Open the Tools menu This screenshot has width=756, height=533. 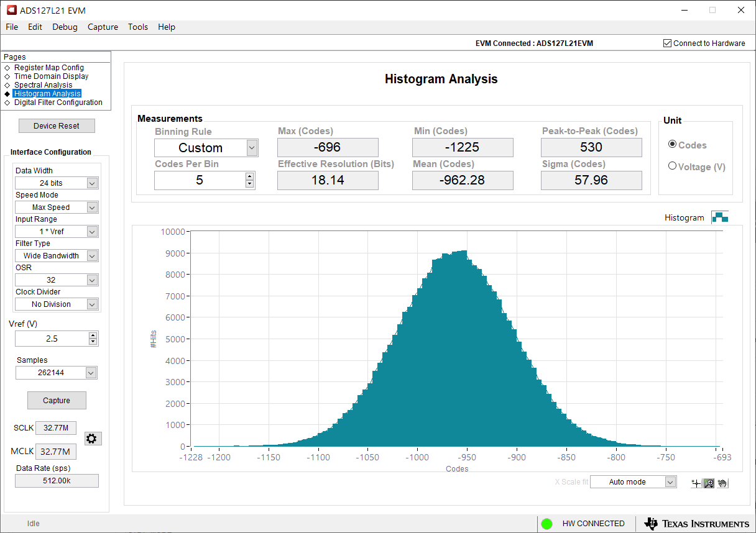pos(138,27)
